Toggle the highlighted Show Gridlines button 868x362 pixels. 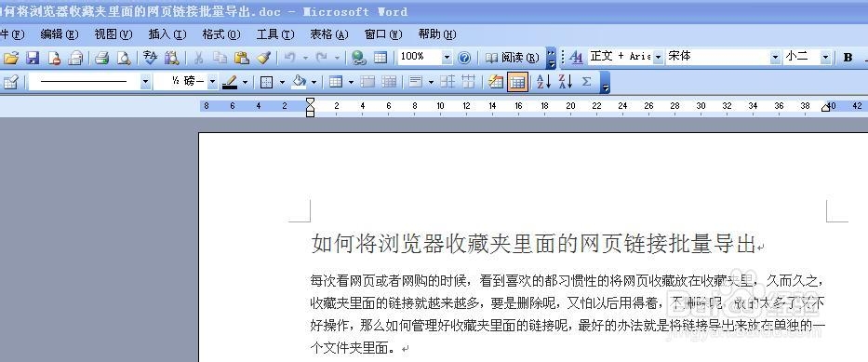pos(517,83)
